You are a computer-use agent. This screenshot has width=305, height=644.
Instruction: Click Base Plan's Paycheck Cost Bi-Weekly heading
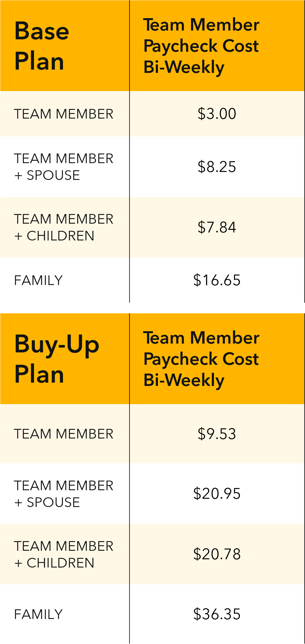pos(201,46)
